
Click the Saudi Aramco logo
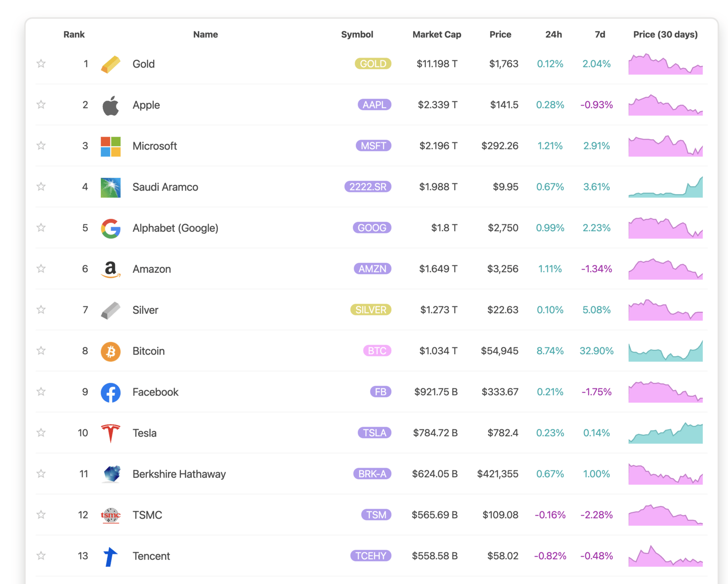click(111, 187)
